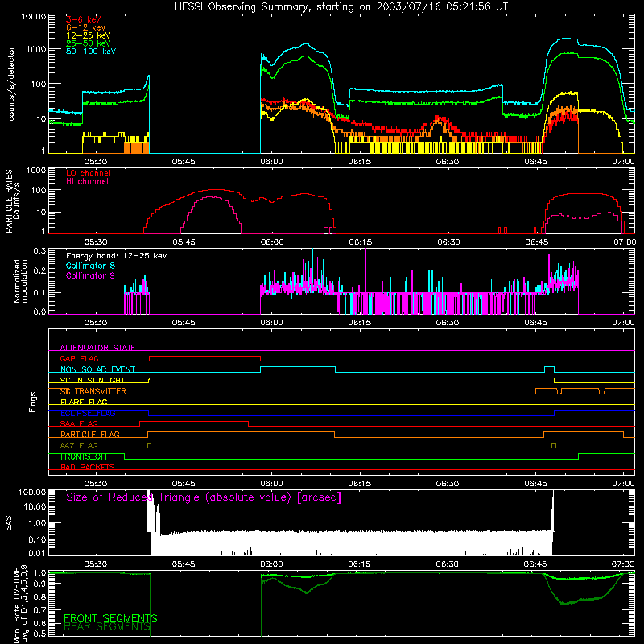The width and height of the screenshot is (644, 644).
Task: Click the SC_TRANSMITTER flag label
Action: pyautogui.click(x=93, y=391)
